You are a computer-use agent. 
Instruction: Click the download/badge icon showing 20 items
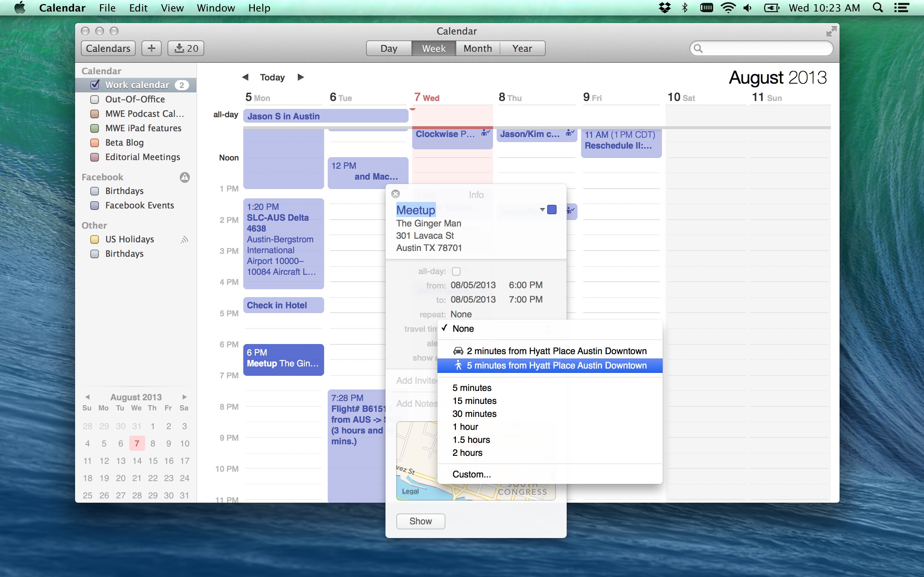click(x=186, y=48)
